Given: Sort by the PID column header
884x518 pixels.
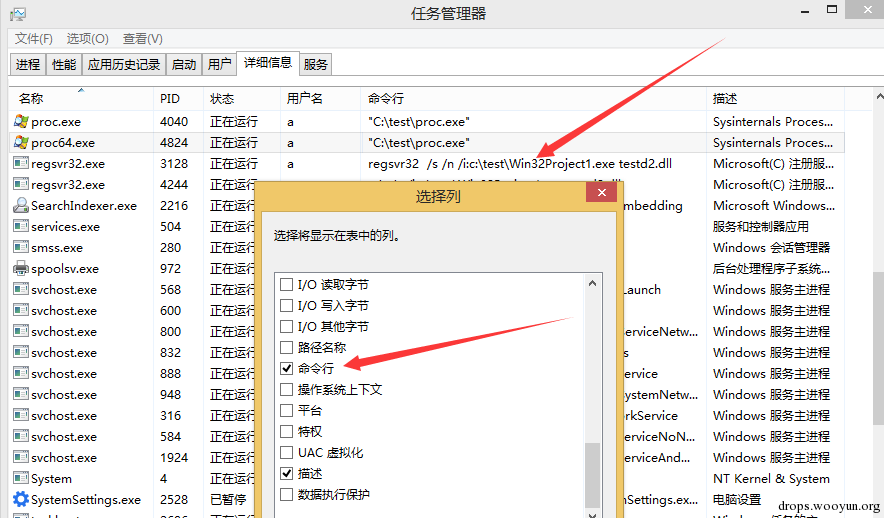Looking at the screenshot, I should click(178, 98).
